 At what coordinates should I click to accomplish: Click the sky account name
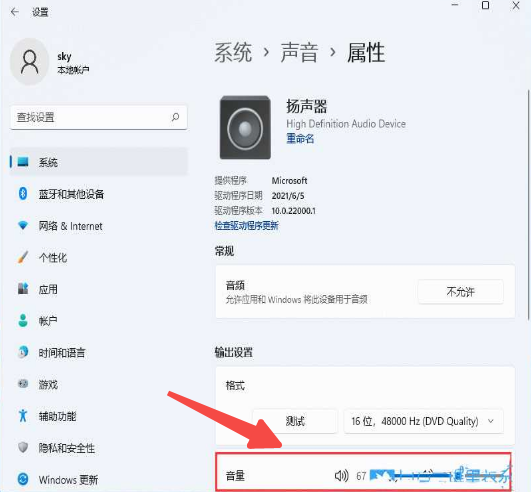click(64, 56)
